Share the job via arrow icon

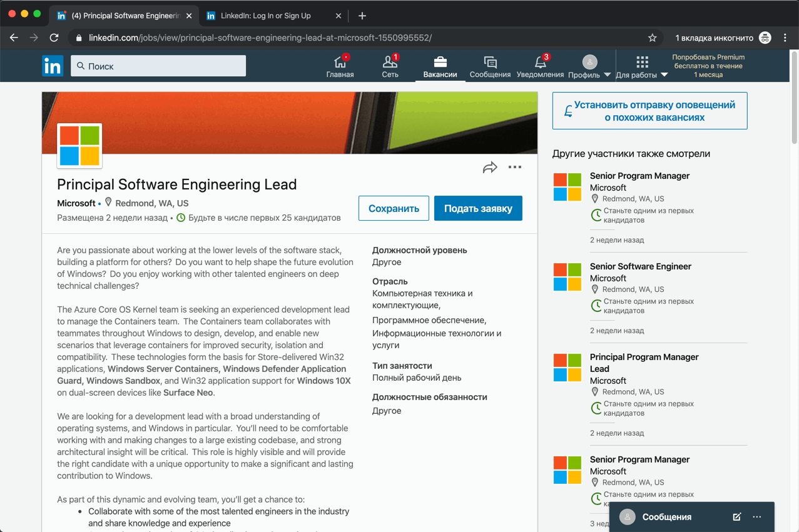point(490,168)
